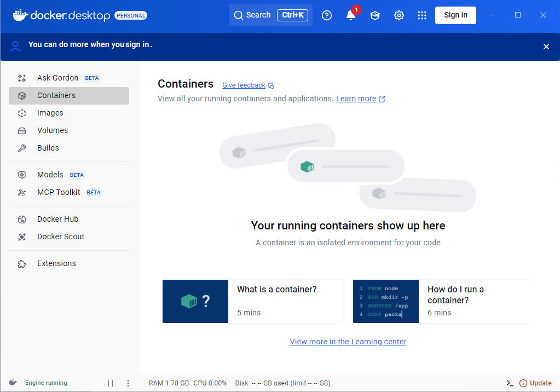The height and width of the screenshot is (392, 560).
Task: Open the terminal icon in status bar
Action: tap(510, 383)
